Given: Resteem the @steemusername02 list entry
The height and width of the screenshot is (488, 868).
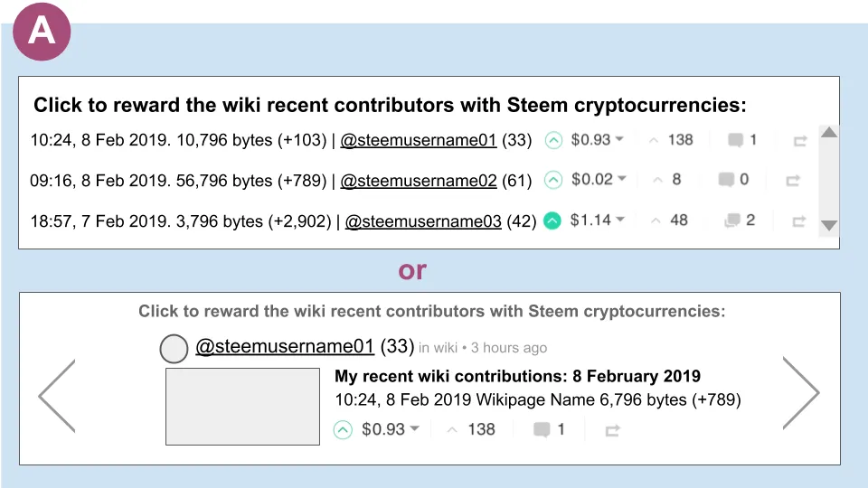Looking at the screenshot, I should click(x=793, y=181).
